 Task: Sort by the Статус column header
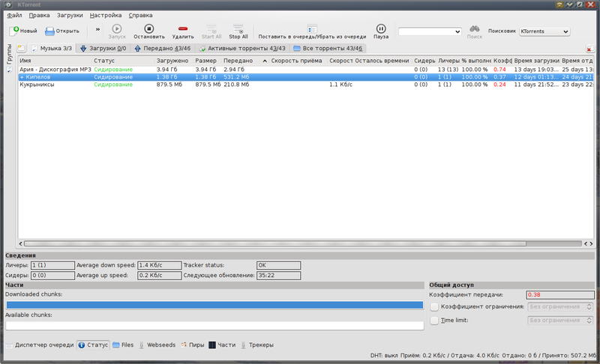click(123, 61)
